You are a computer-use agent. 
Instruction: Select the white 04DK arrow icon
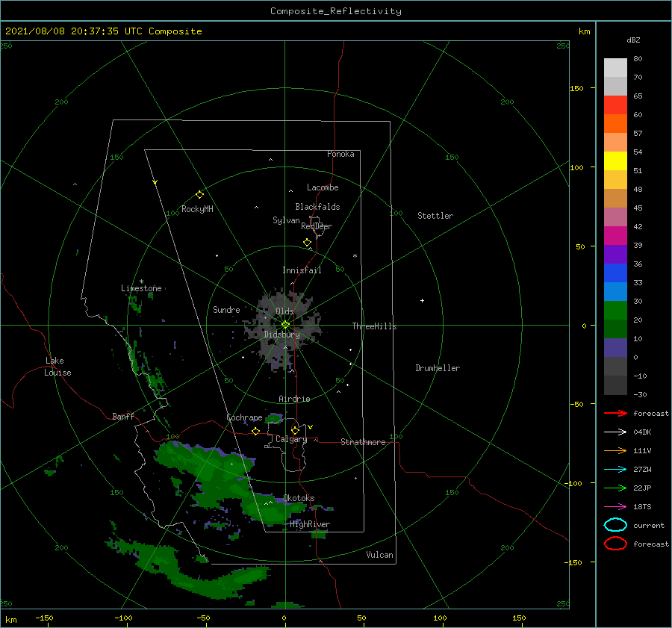click(615, 432)
